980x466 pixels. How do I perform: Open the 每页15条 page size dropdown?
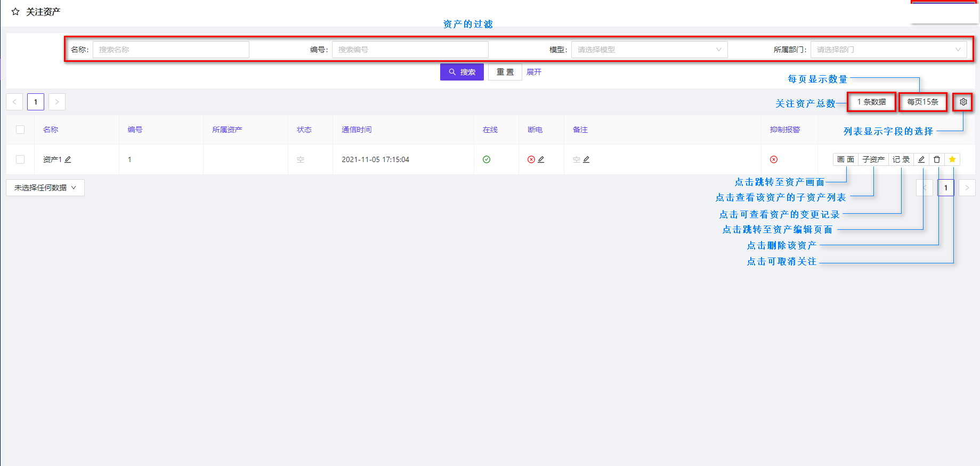click(923, 102)
